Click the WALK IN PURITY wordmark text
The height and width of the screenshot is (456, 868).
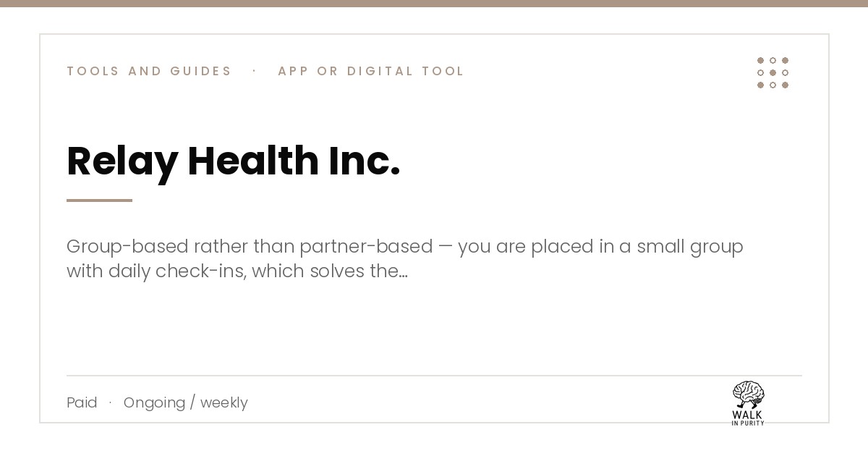click(x=748, y=418)
